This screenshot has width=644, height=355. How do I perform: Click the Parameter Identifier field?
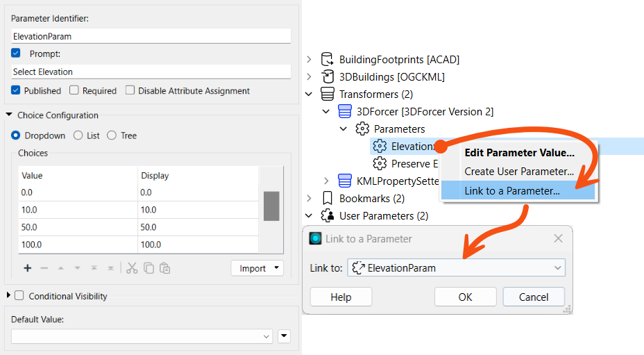pos(151,36)
